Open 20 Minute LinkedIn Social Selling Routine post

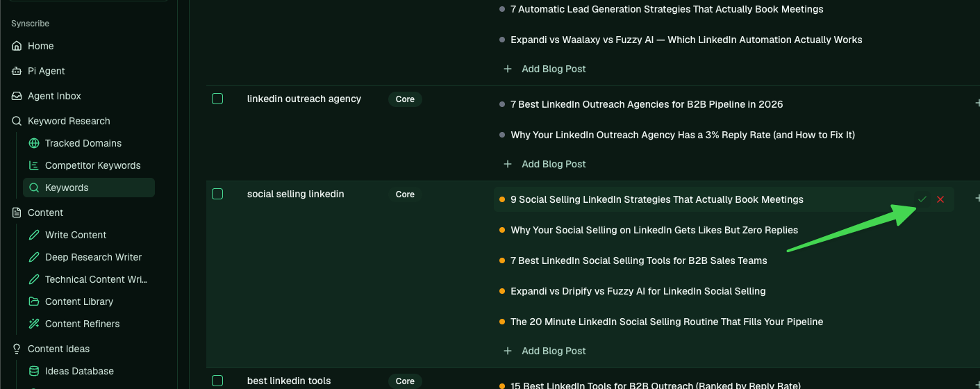click(x=667, y=322)
